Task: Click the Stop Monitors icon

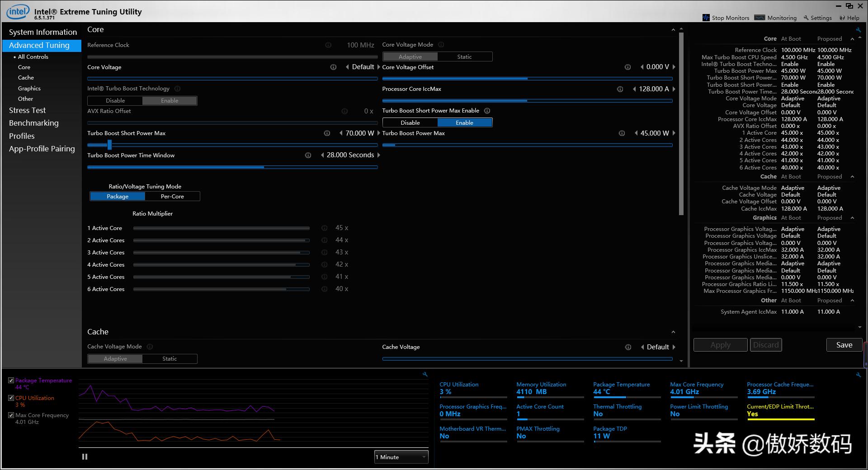Action: (706, 18)
